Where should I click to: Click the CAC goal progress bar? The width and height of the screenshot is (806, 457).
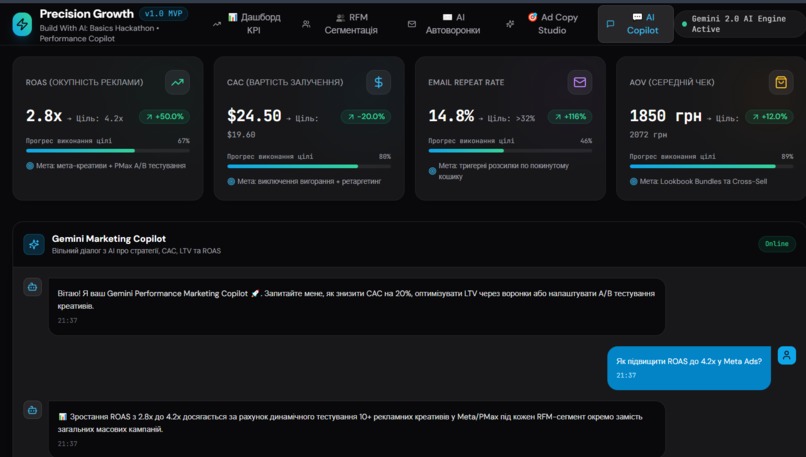click(x=309, y=166)
